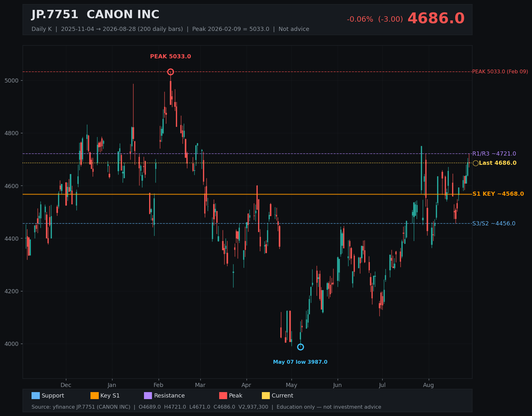Click the '-0.06% (-3.00)' change value
Viewport: 532px width, 416px height.
tap(375, 19)
